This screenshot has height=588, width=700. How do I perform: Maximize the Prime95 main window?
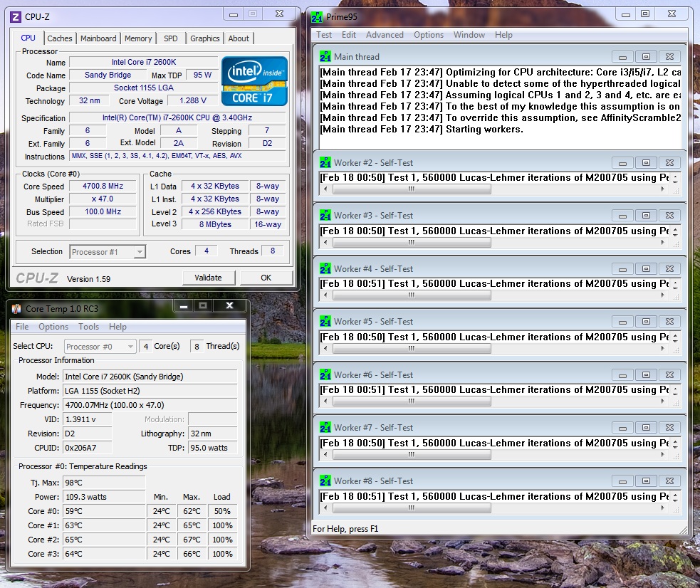click(x=645, y=14)
